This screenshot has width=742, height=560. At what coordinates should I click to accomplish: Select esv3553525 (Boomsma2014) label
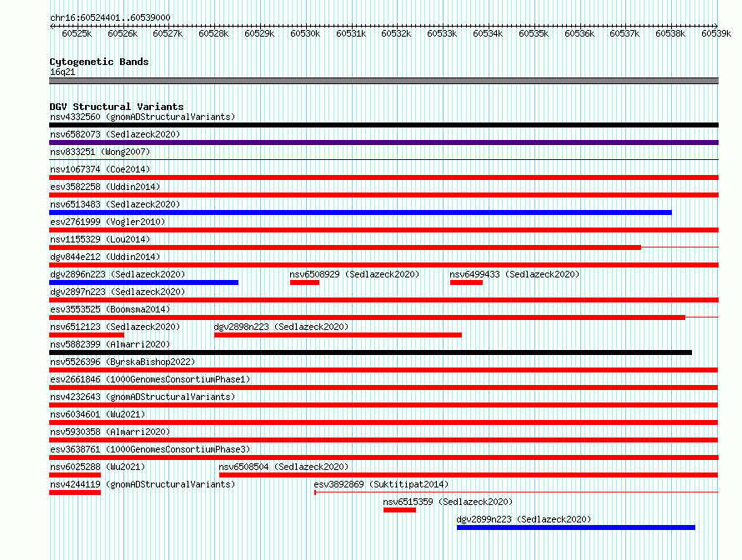pyautogui.click(x=110, y=309)
